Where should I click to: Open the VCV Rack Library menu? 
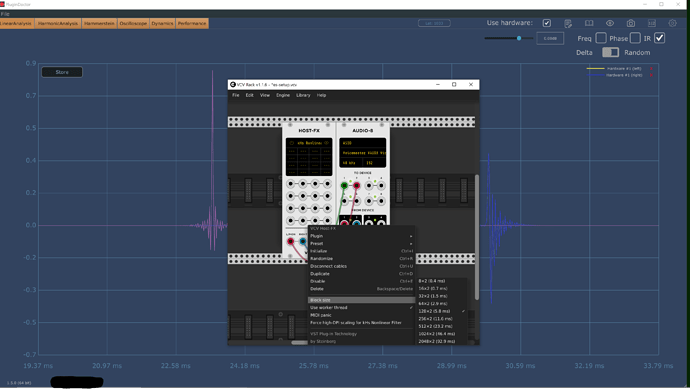(303, 95)
